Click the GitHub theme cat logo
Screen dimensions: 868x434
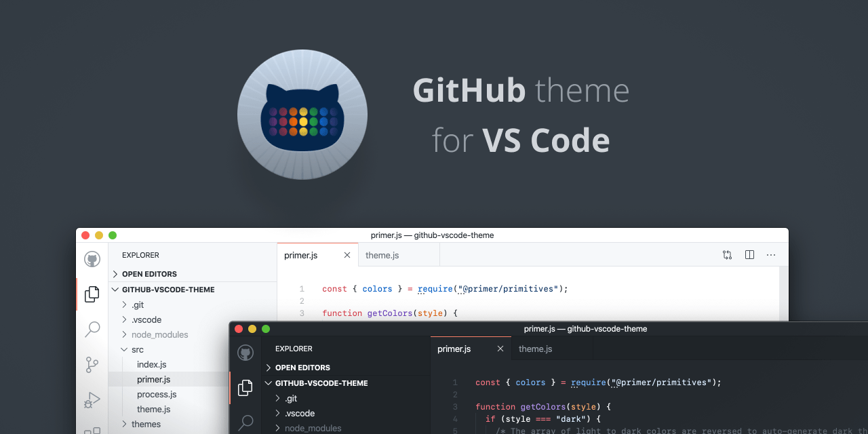pyautogui.click(x=302, y=115)
